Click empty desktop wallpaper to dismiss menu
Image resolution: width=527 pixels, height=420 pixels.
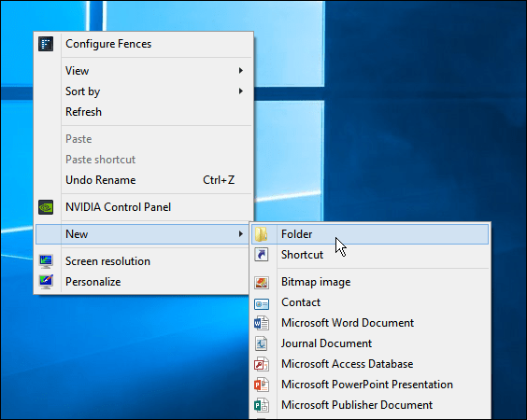[x=420, y=118]
